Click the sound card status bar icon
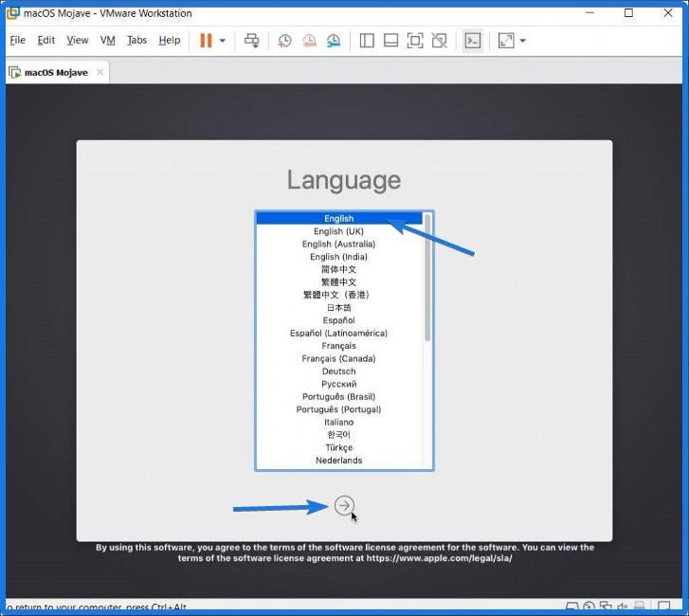 623,607
